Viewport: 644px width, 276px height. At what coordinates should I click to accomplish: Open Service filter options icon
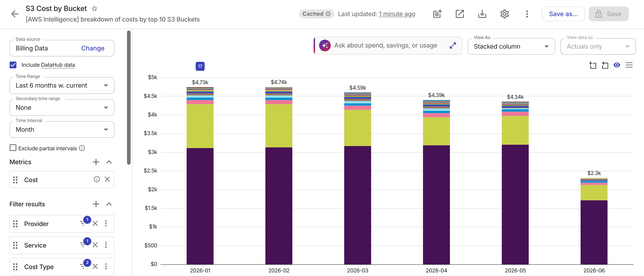pos(83,245)
